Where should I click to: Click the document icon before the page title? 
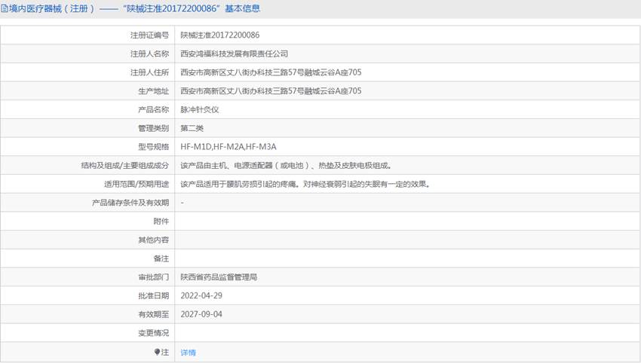(4, 8)
